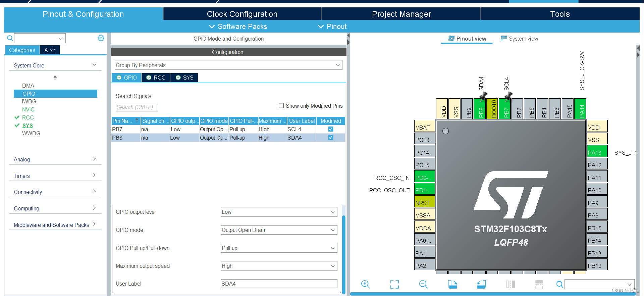Select NVIC in System Core list
This screenshot has height=296, width=644.
coord(28,109)
